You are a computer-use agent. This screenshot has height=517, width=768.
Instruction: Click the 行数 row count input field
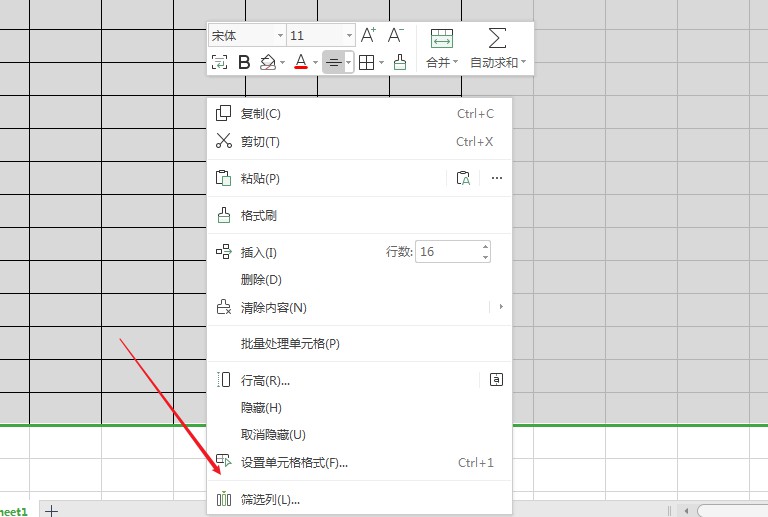click(x=448, y=252)
